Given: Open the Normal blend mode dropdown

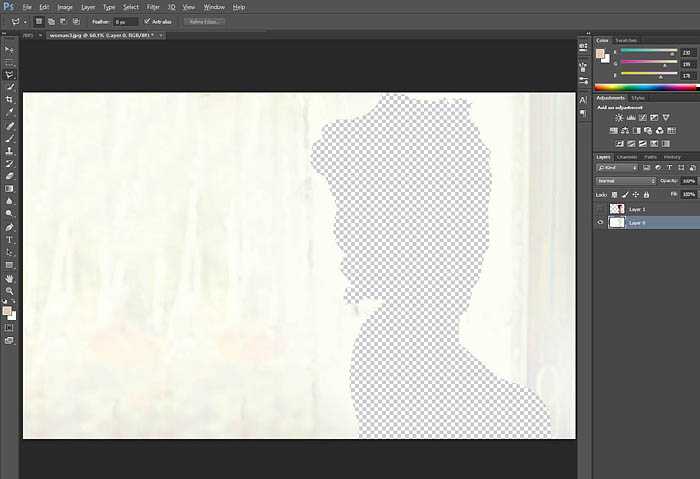Looking at the screenshot, I should pyautogui.click(x=625, y=181).
